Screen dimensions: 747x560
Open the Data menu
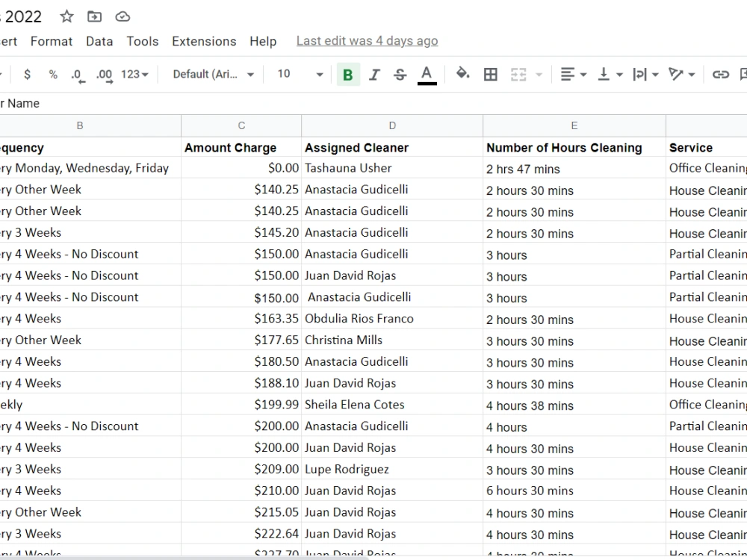tap(99, 41)
